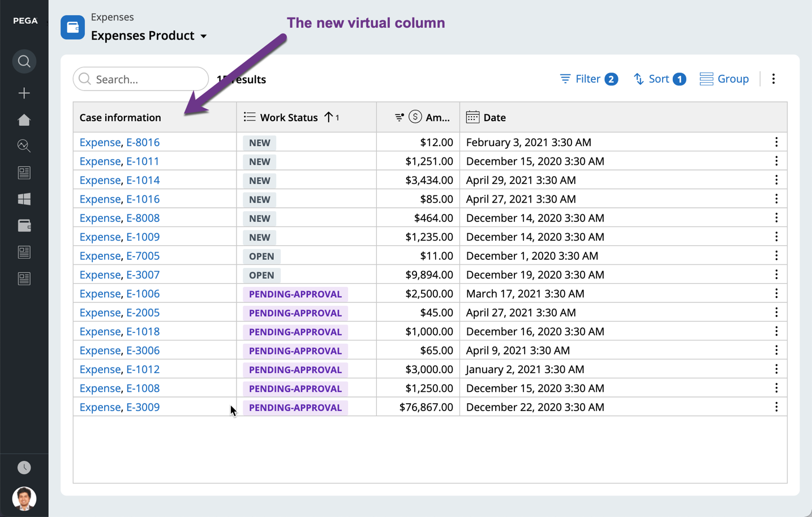Open case link Expense, E-2005
This screenshot has height=517, width=812.
pyautogui.click(x=119, y=313)
